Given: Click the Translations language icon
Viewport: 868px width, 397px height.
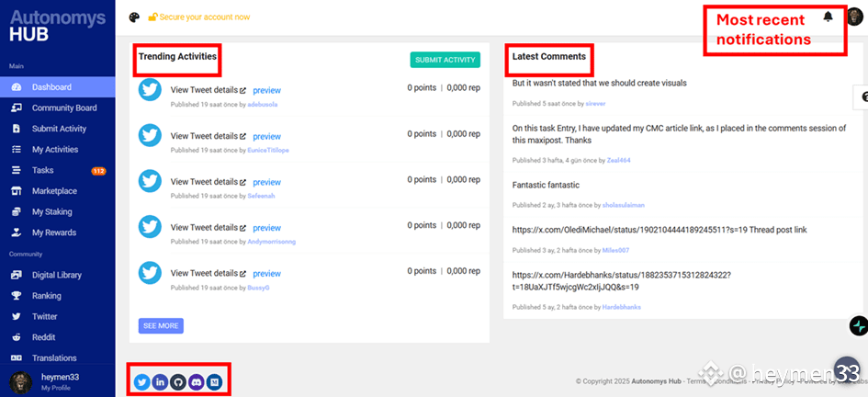Looking at the screenshot, I should point(16,357).
